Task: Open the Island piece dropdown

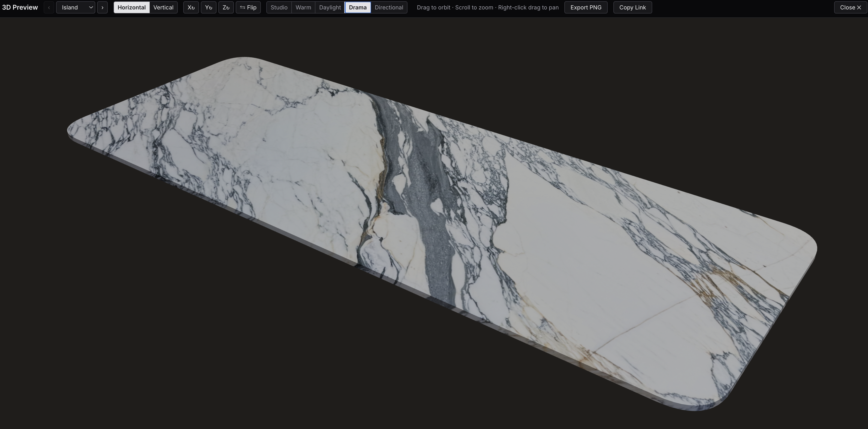Action: 76,7
